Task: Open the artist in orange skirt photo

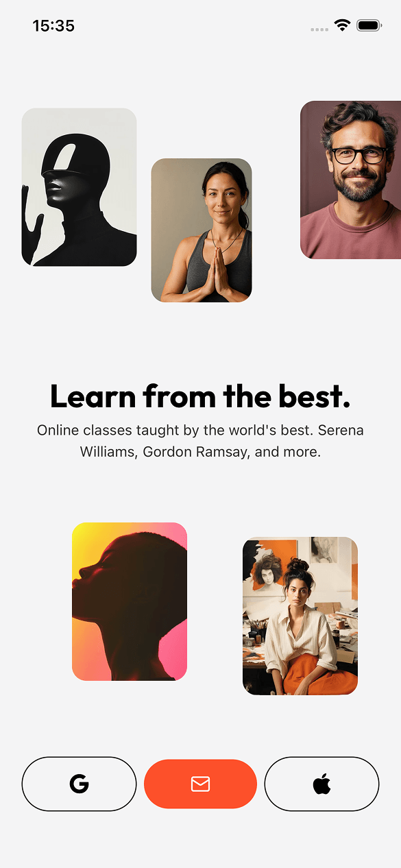Action: click(x=300, y=616)
